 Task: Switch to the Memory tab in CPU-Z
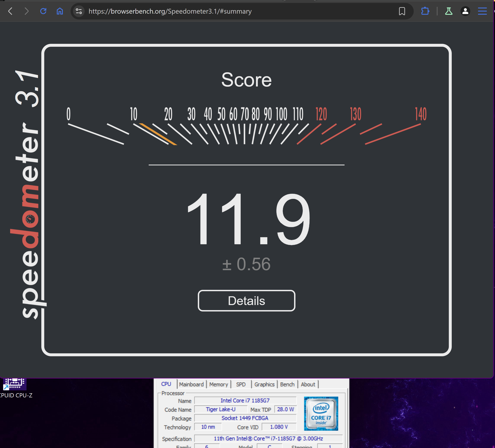click(218, 385)
